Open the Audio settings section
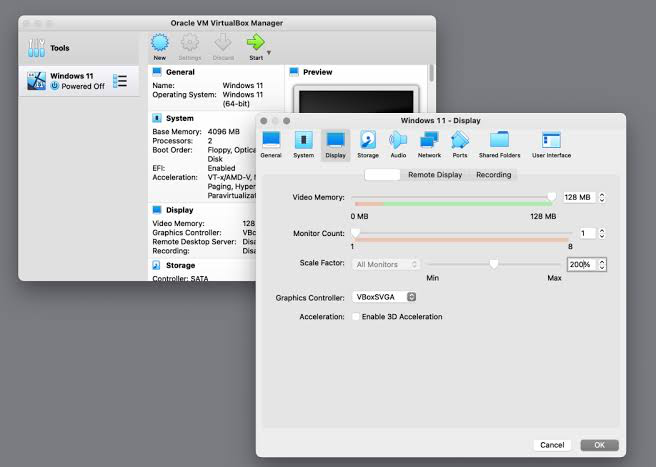Viewport: 656px width, 467px height. click(x=398, y=144)
